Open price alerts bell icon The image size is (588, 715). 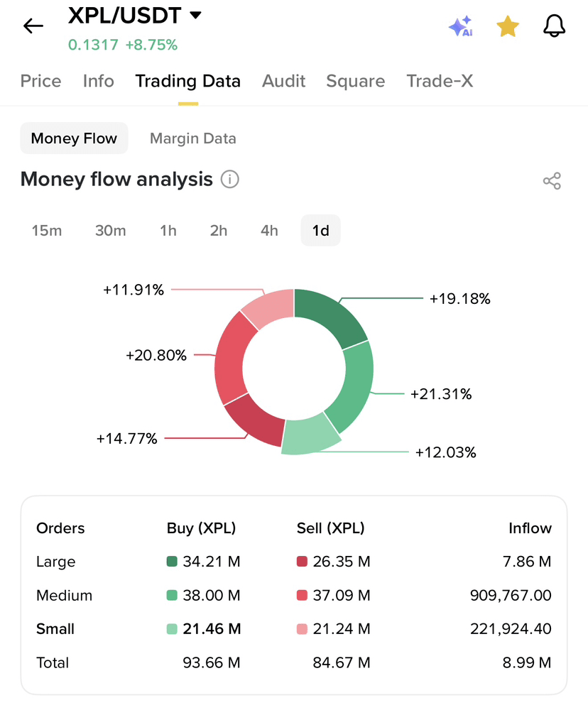[x=554, y=26]
